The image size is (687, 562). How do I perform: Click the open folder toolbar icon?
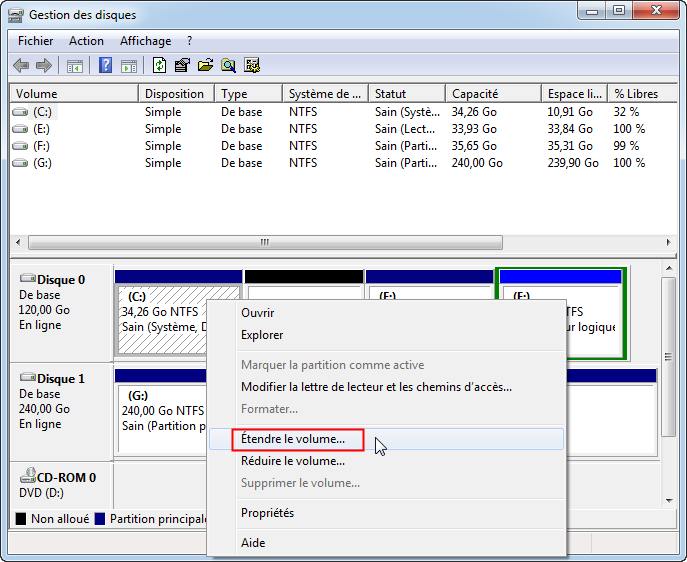tap(205, 66)
